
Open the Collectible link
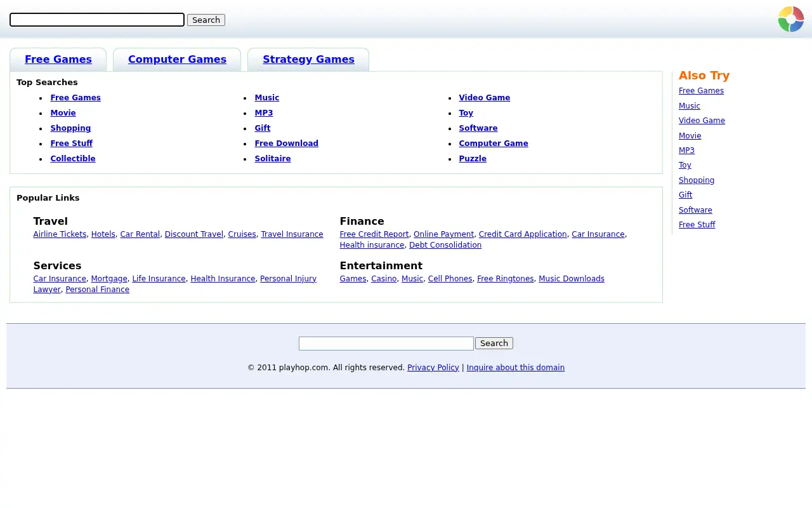[73, 159]
